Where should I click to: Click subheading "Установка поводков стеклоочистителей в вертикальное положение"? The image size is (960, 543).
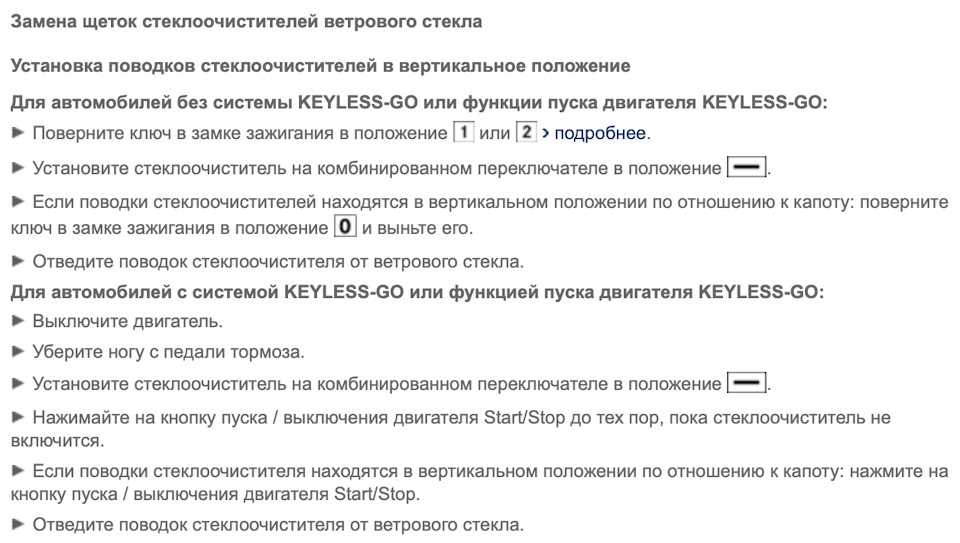(320, 66)
